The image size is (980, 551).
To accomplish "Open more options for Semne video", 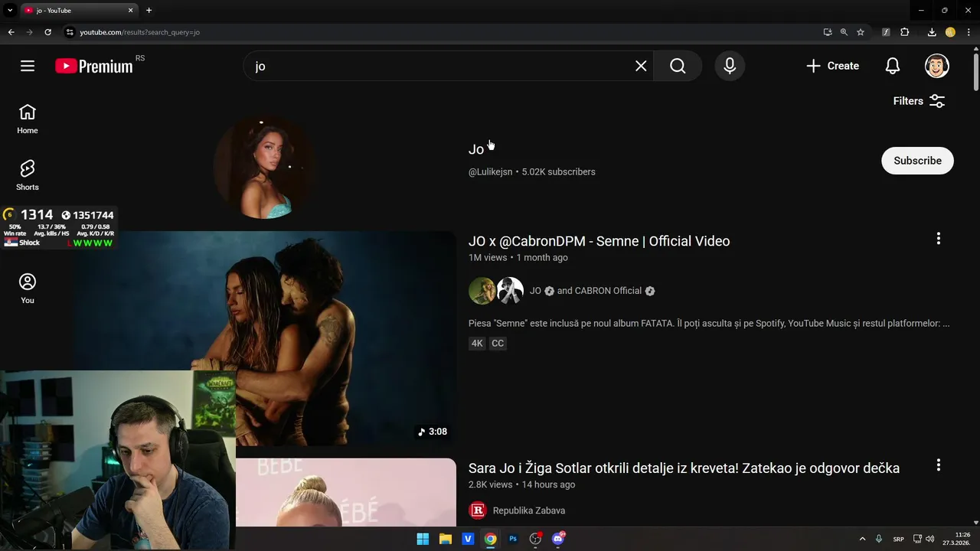I will click(939, 239).
